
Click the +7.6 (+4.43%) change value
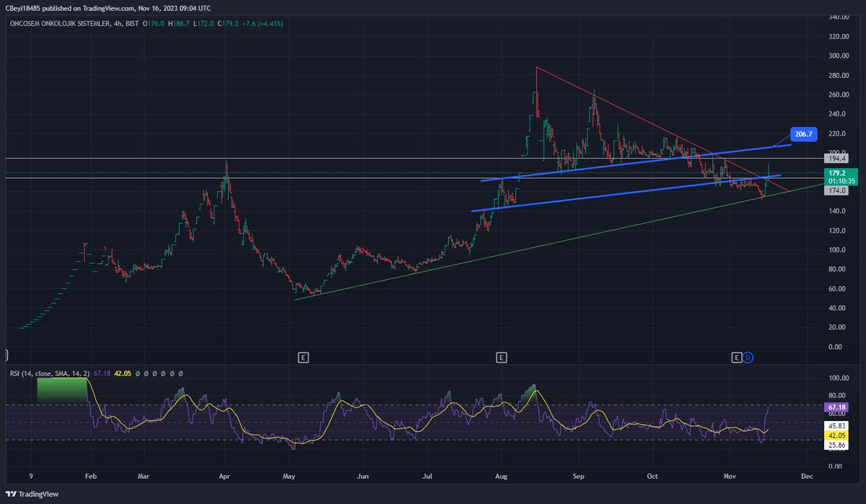coord(262,24)
